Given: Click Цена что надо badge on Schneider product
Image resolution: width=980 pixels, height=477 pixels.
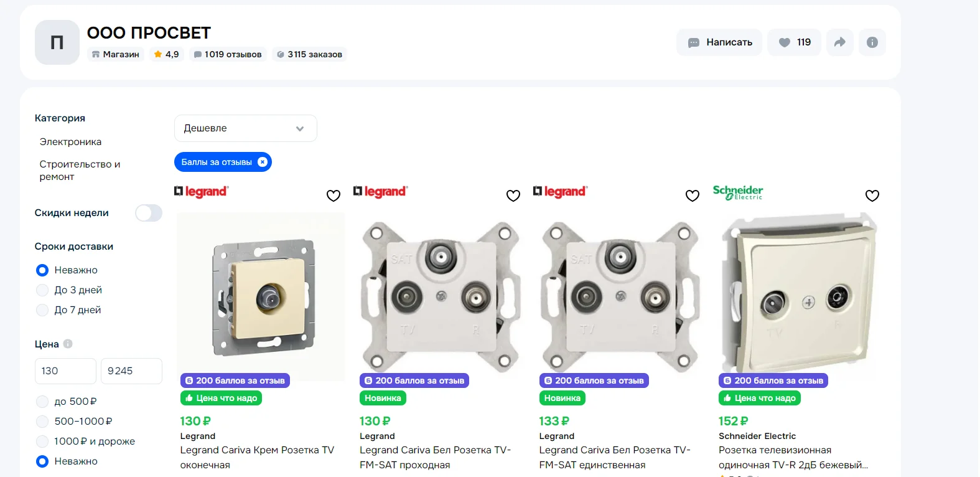Looking at the screenshot, I should click(x=760, y=398).
